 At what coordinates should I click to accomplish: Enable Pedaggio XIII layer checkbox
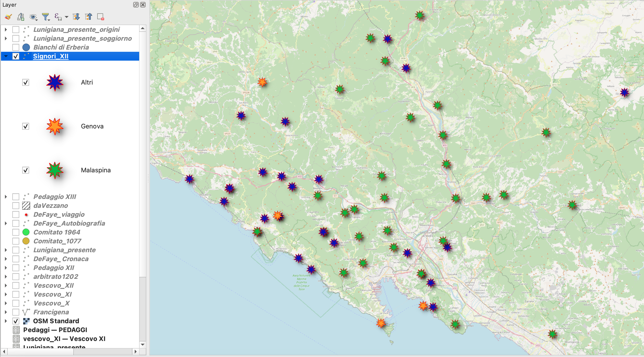[x=16, y=196]
